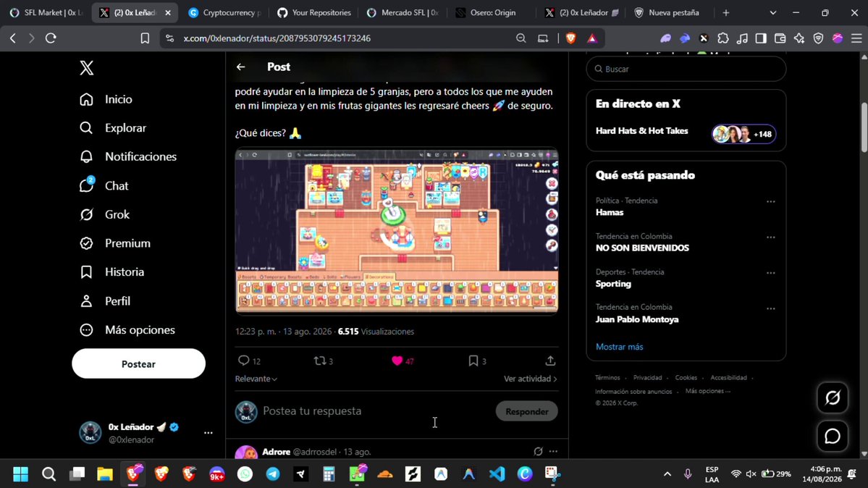Open options for NO SON BIENVENIDOS trend
This screenshot has width=868, height=488.
(770, 237)
